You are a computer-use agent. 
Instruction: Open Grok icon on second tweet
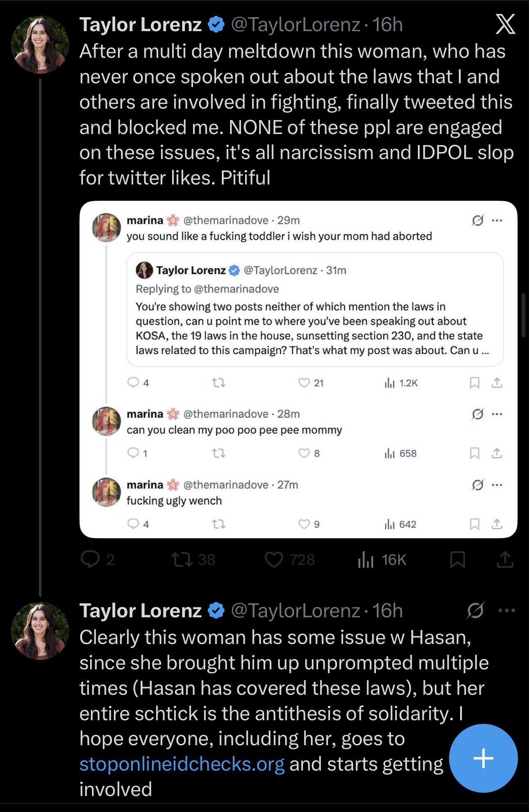click(475, 610)
